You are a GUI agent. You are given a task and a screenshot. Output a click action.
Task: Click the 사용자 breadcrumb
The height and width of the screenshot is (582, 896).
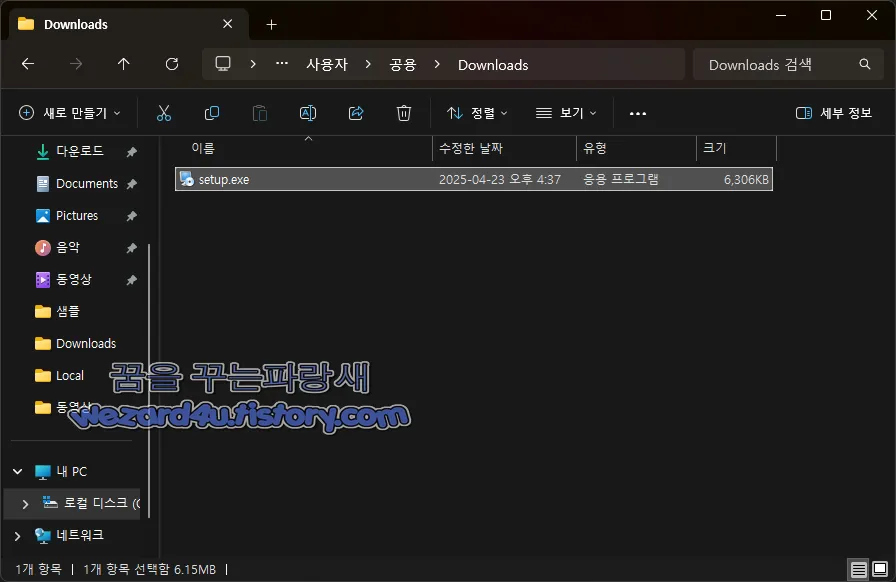[327, 65]
